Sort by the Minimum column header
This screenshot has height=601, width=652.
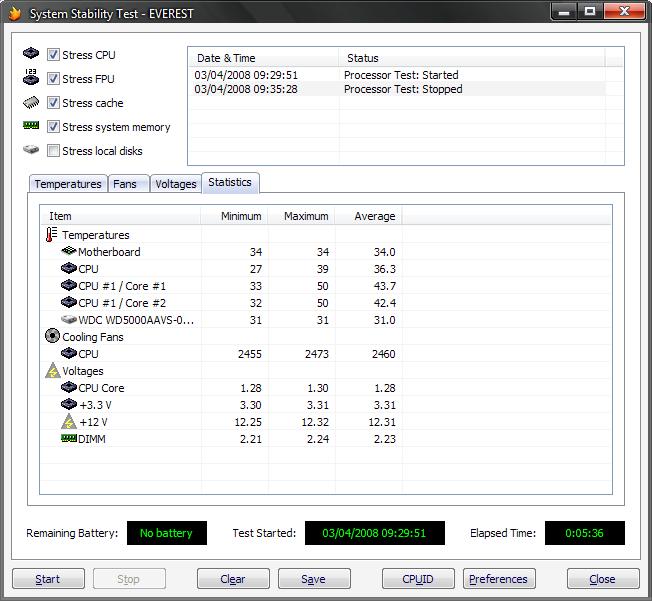235,216
